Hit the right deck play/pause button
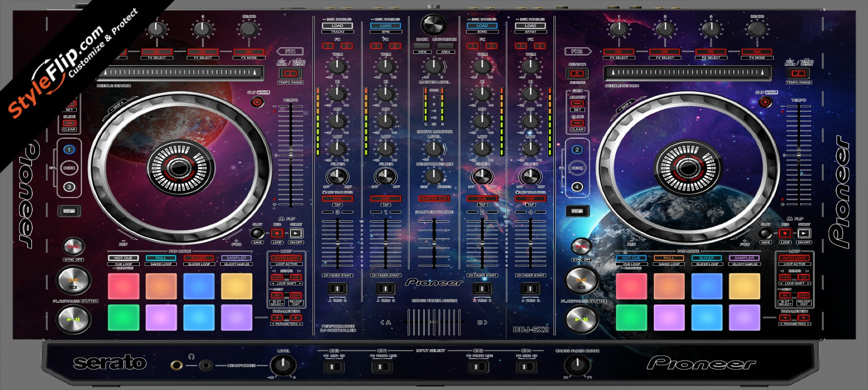This screenshot has width=868, height=390. tap(581, 319)
